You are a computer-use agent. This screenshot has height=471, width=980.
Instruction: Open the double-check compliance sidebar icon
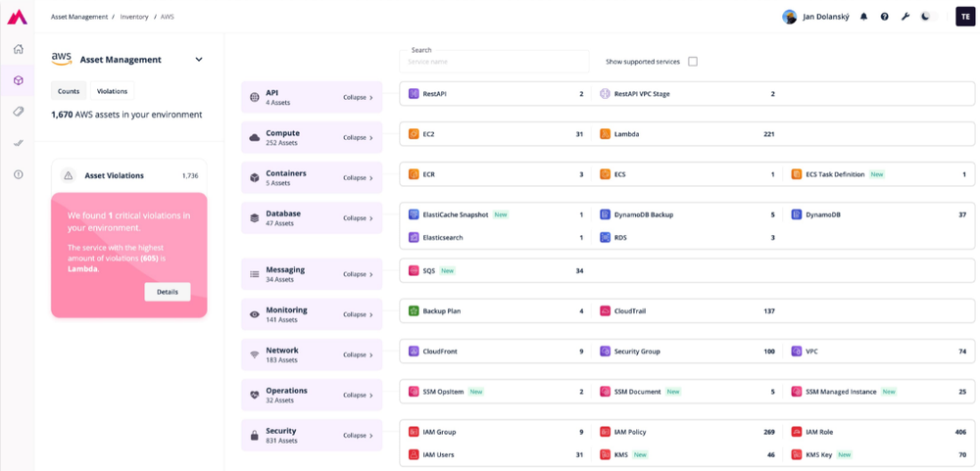click(x=18, y=143)
